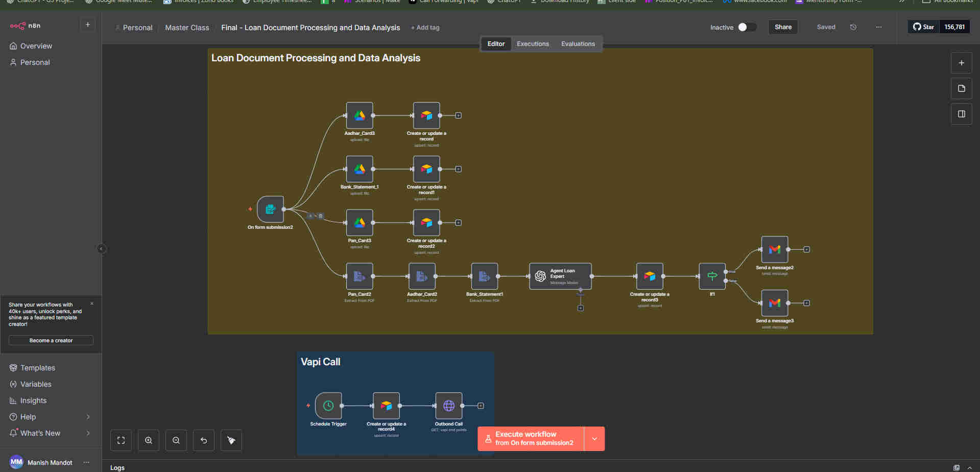Add node after Send a message2 output
Screen dimensions: 980x472
[x=806, y=249]
